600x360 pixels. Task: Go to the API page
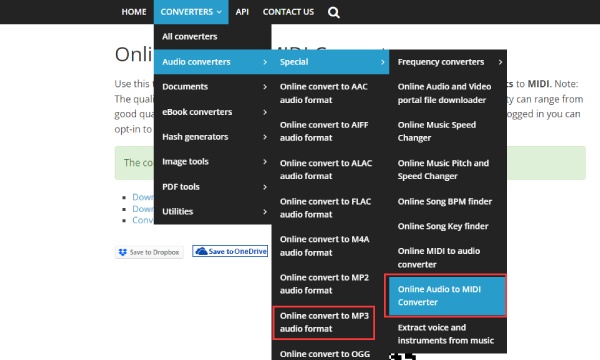pyautogui.click(x=242, y=12)
